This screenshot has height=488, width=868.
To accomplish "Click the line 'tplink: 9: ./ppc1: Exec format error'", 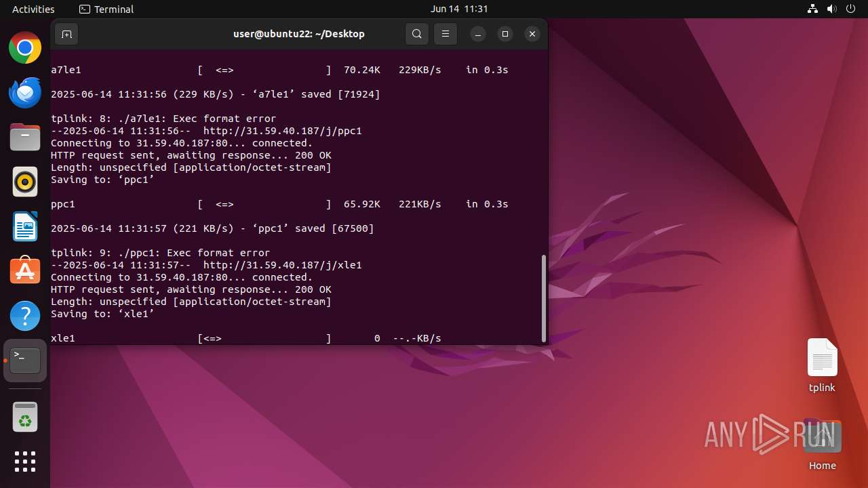I will click(x=161, y=253).
